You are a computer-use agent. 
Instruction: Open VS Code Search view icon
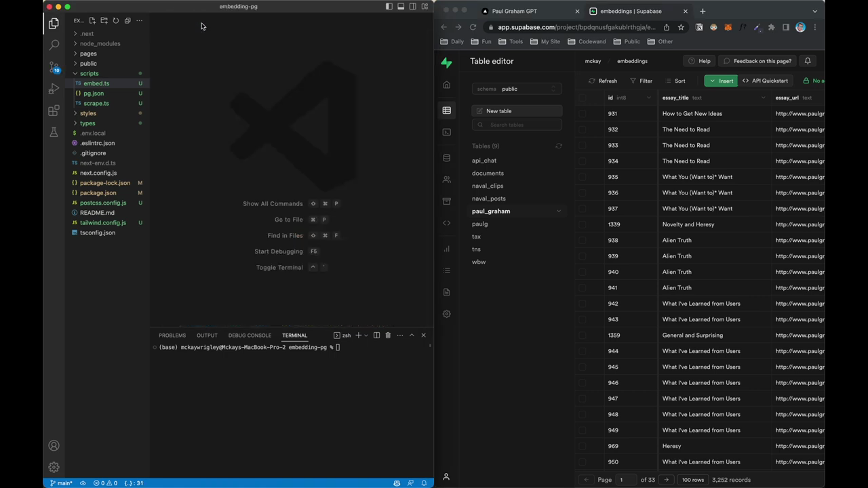pyautogui.click(x=54, y=45)
